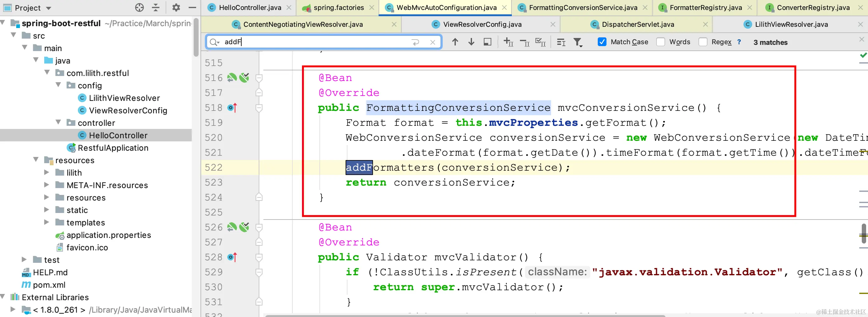Collapse the main folder
Screen dimensions: 868x317
[x=25, y=47]
